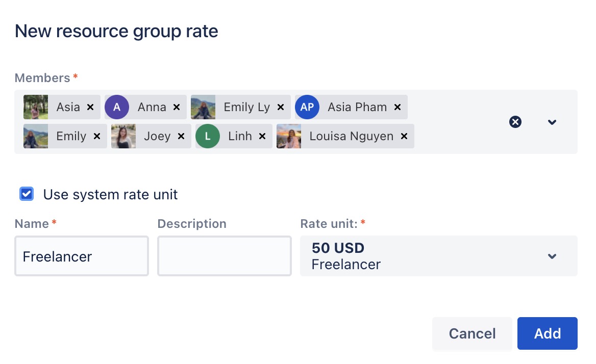
Task: Uncheck Use system rate unit checkbox
Action: pyautogui.click(x=27, y=194)
